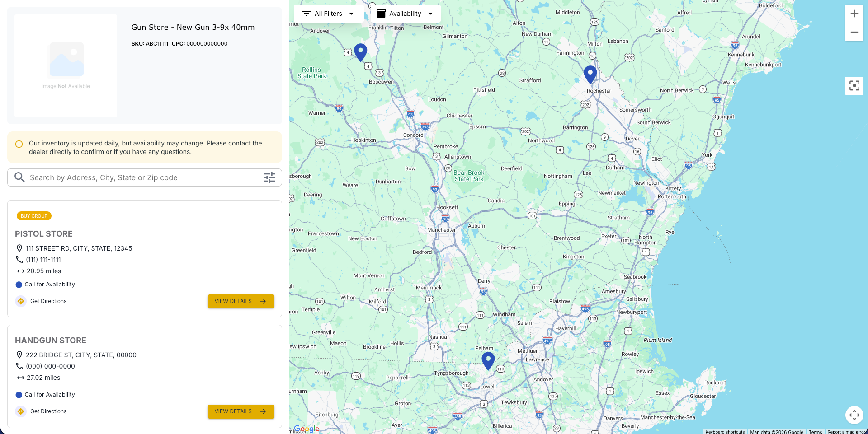Click Keyboard shortcuts on the map

(x=725, y=432)
